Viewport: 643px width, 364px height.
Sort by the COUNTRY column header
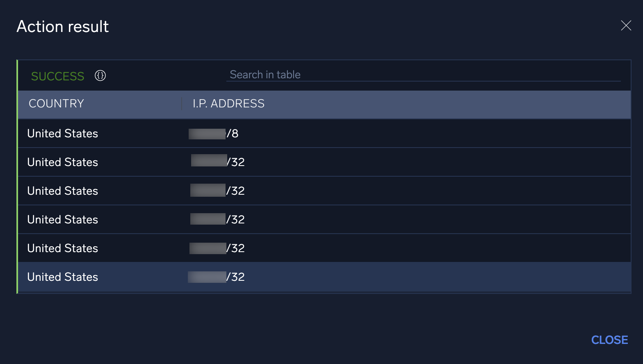[56, 104]
